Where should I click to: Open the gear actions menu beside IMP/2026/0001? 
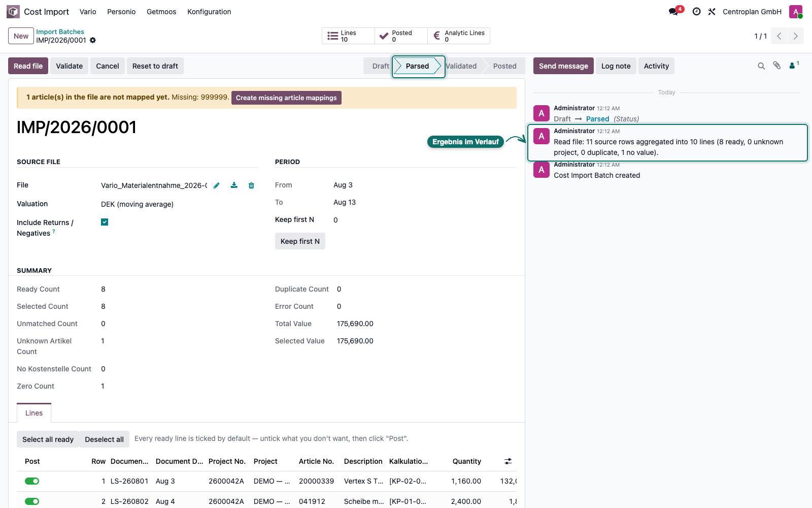click(x=93, y=40)
